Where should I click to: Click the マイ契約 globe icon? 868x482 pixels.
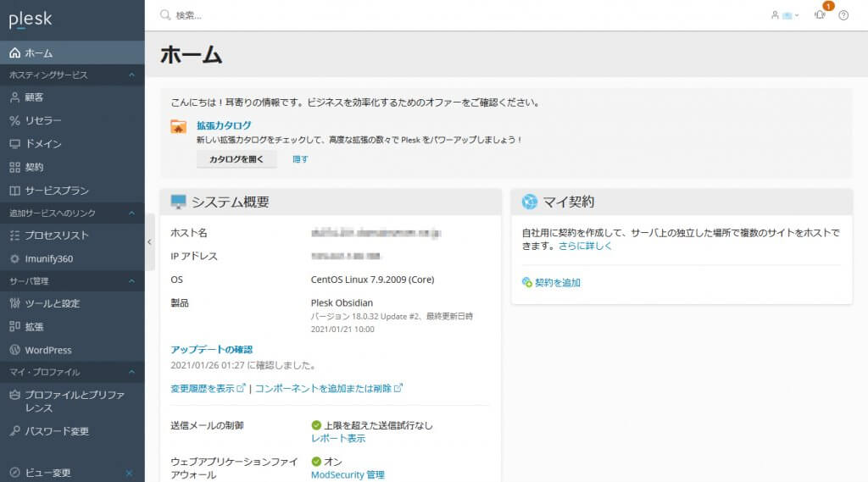click(x=529, y=202)
